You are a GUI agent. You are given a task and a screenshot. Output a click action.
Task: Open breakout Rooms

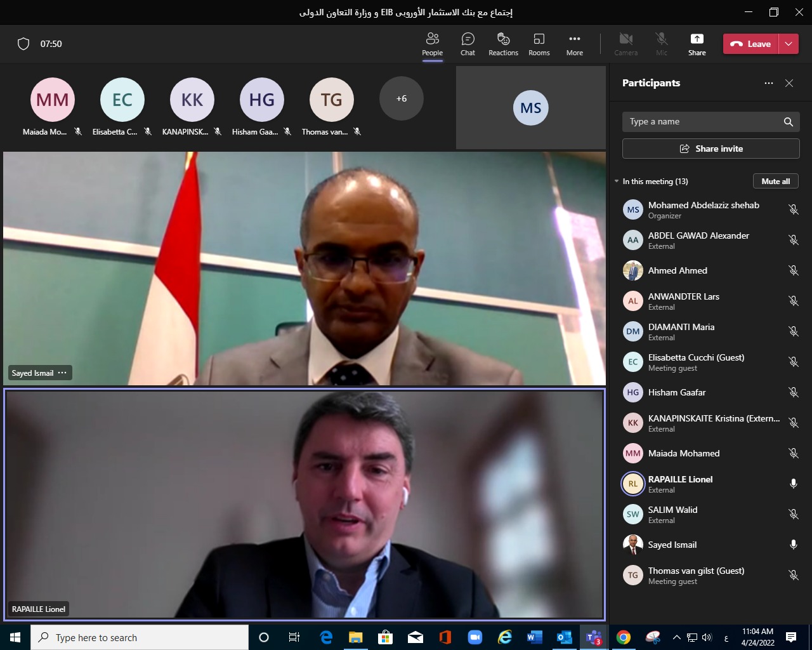tap(539, 44)
